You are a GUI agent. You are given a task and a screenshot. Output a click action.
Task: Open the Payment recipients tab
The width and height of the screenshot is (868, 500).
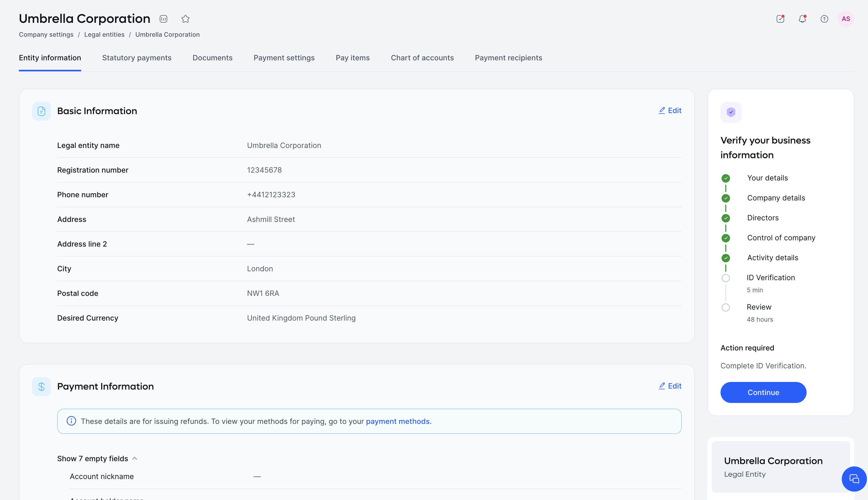508,58
